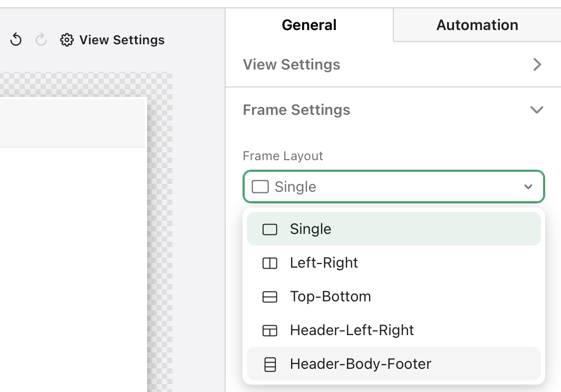
Task: Switch to the Automation tab
Action: pos(476,25)
